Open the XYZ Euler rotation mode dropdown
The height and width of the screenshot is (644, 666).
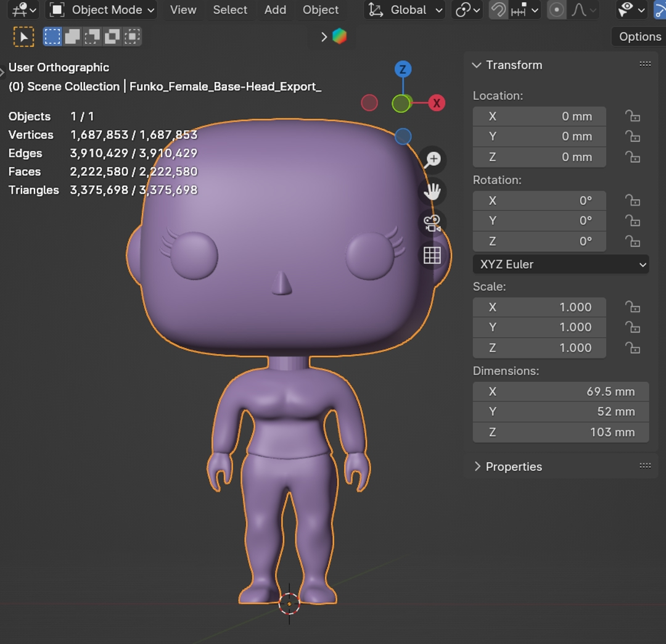pos(561,264)
